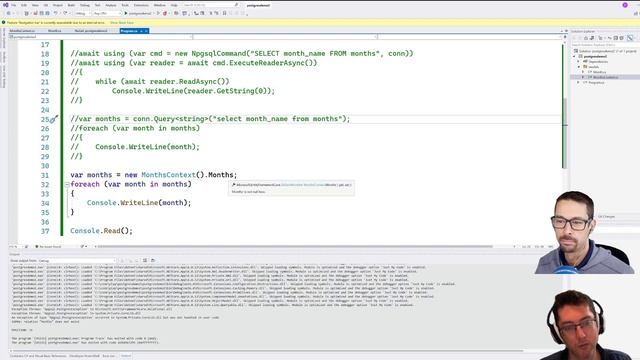Click the Output panel horizontal scrollbar
640x360 pixels.
pyautogui.click(x=267, y=351)
